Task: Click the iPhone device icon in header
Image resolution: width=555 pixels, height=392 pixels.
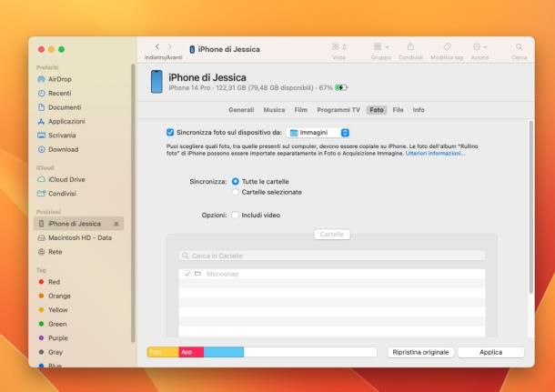Action: point(156,82)
